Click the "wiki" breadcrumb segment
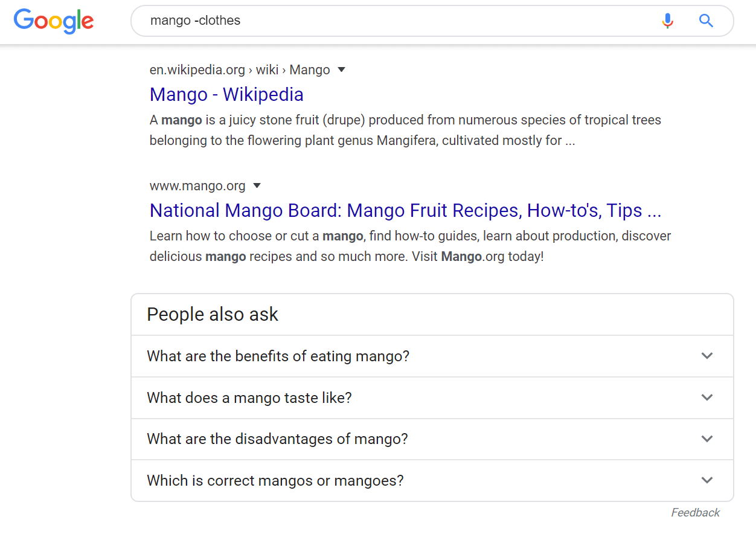Screen dimensions: 756x534 267,69
